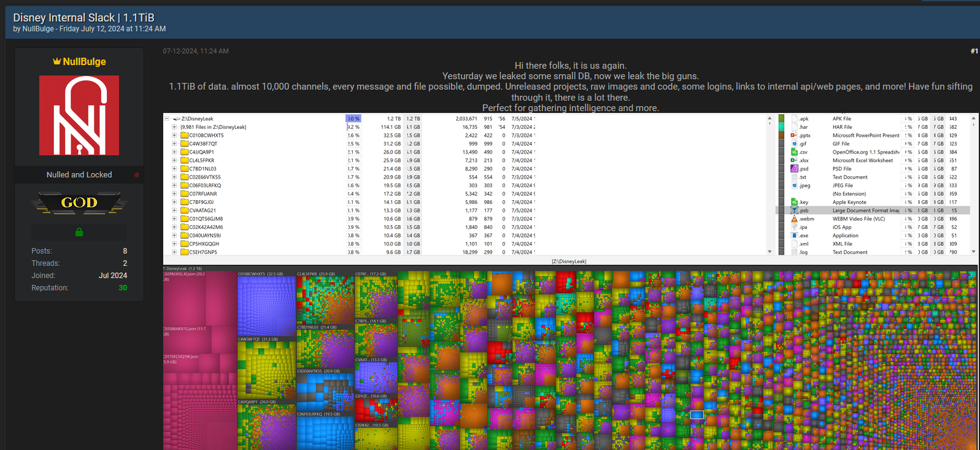Click the .pptx PowerPoint file icon
Image resolution: width=980 pixels, height=450 pixels.
tap(794, 135)
